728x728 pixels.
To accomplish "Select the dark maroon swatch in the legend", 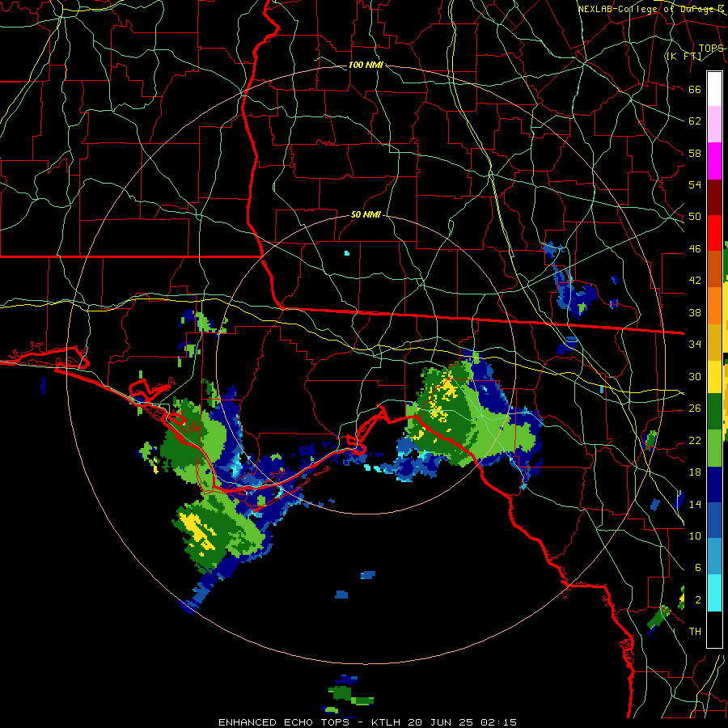I will [x=714, y=197].
